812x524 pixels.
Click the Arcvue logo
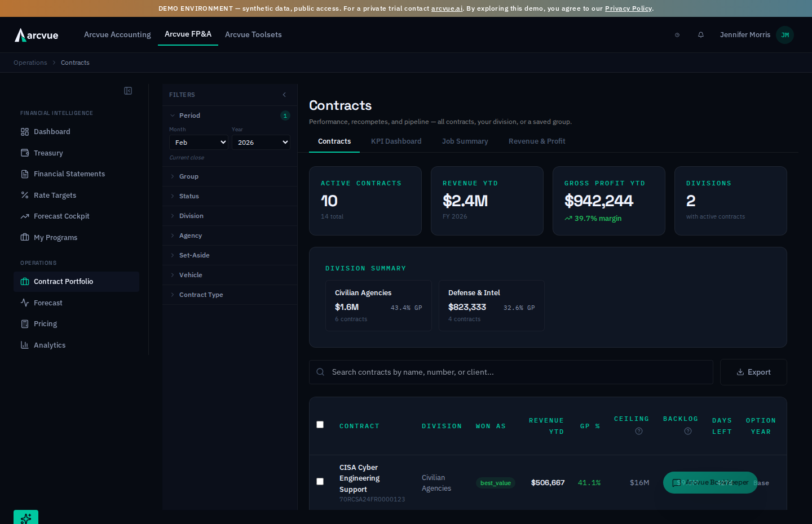pyautogui.click(x=37, y=35)
